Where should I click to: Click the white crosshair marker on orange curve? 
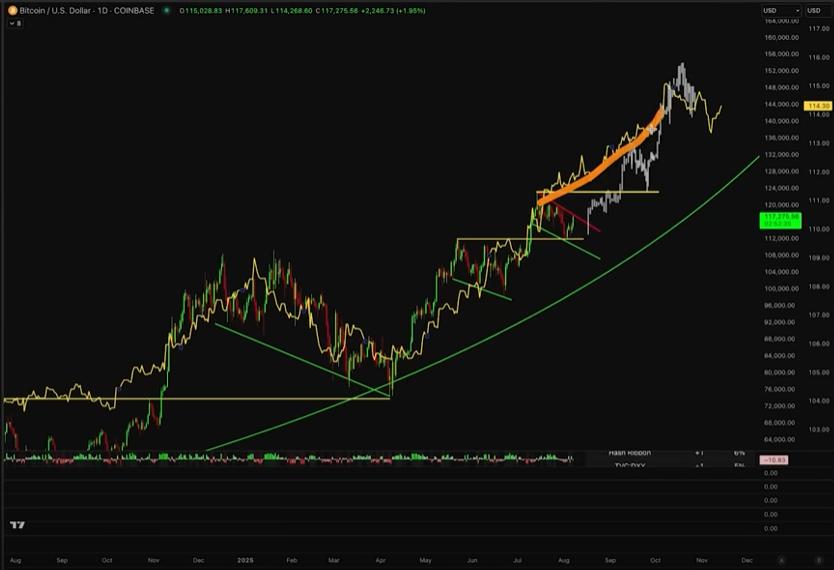pyautogui.click(x=652, y=129)
